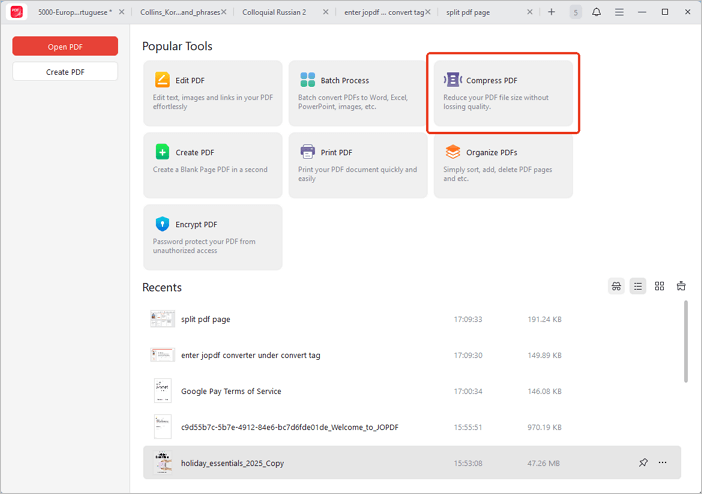
Task: Launch the Batch Process tool
Action: [357, 93]
